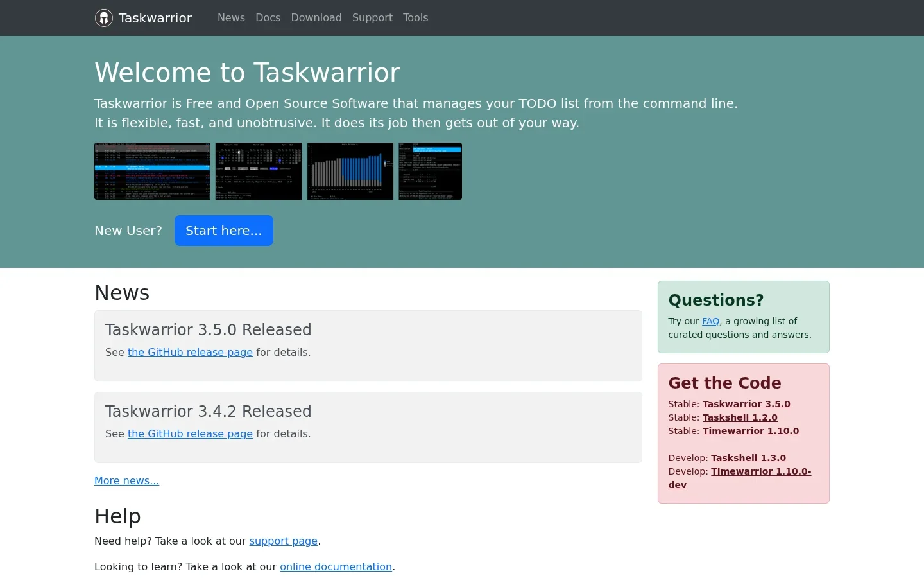Visit the support page link
Screen dimensions: 924x578
tap(284, 541)
